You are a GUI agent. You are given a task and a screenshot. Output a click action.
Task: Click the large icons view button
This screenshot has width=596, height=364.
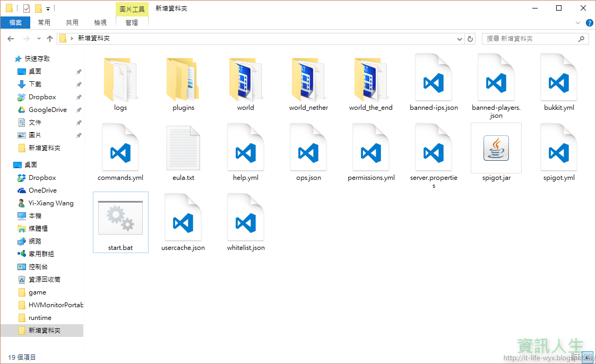pos(588,357)
